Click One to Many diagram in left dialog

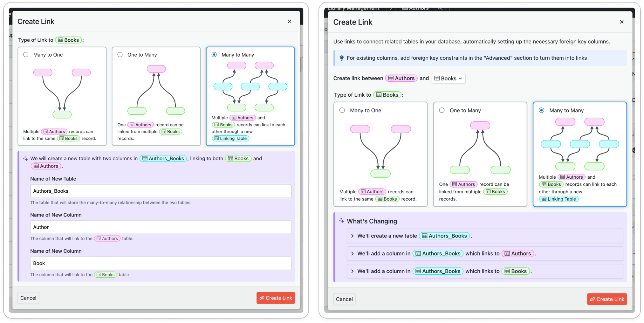[x=156, y=90]
